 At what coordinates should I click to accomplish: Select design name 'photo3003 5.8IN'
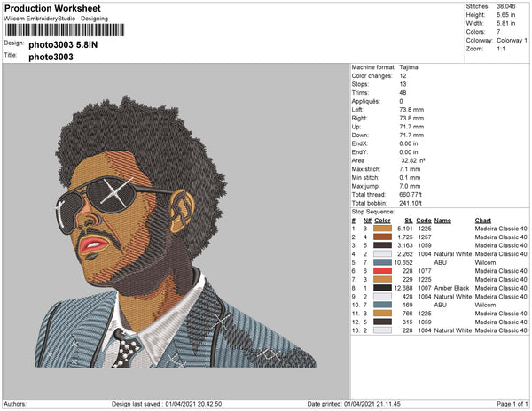point(63,44)
